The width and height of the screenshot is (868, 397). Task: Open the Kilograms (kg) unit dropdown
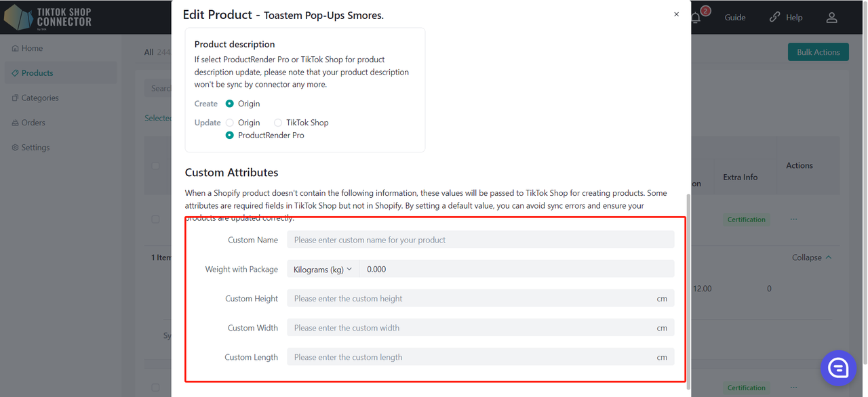[x=323, y=269]
